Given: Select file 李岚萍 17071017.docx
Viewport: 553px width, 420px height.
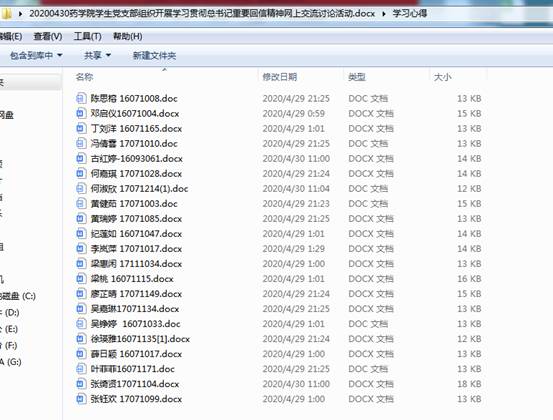Looking at the screenshot, I should pos(136,249).
